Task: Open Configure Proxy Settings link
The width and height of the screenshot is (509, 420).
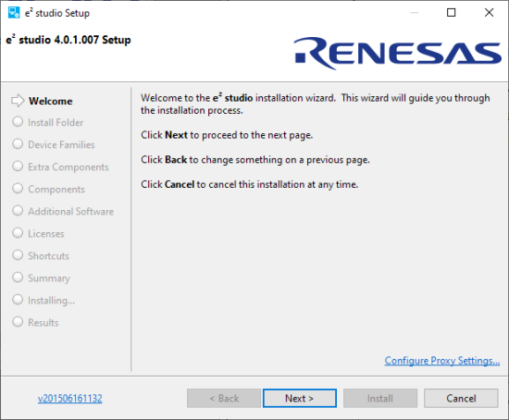Action: [442, 361]
